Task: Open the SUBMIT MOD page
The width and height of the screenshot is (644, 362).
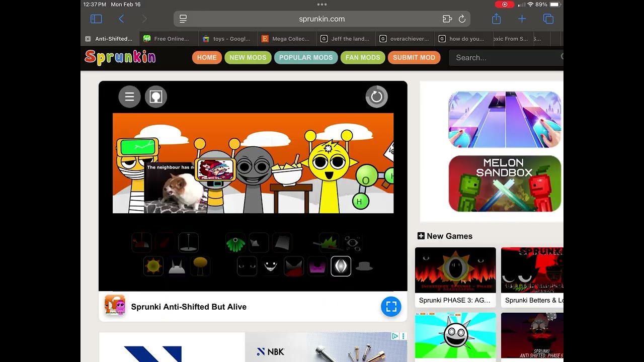Action: pos(414,57)
